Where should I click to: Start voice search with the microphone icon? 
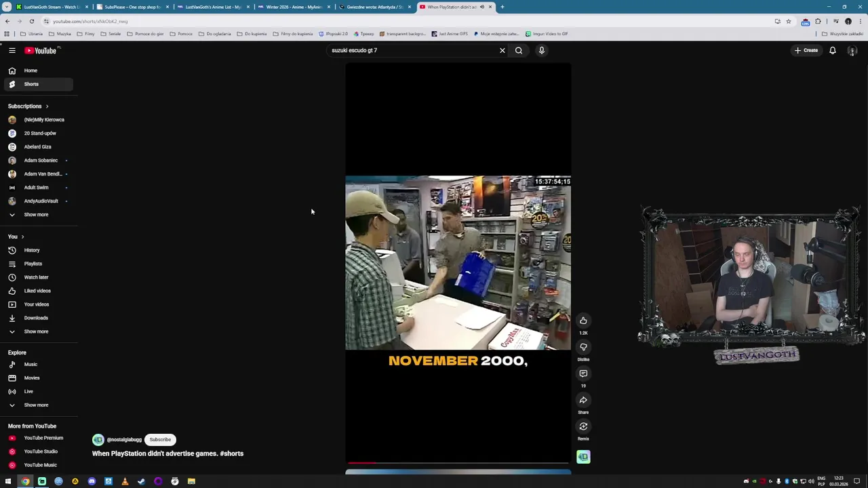542,50
